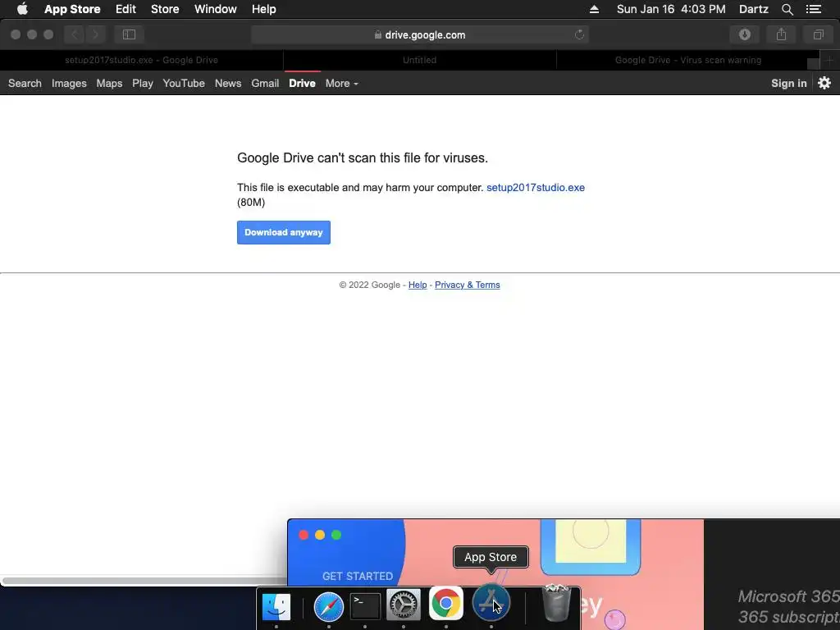Screen dimensions: 840x630
Task: Go to News in Google bar
Action: click(x=228, y=83)
